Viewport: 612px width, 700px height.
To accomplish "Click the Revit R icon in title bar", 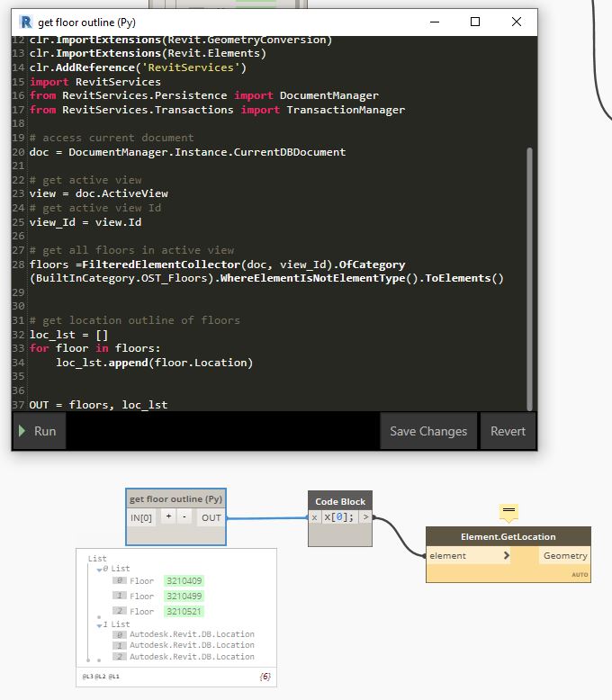I will 26,22.
